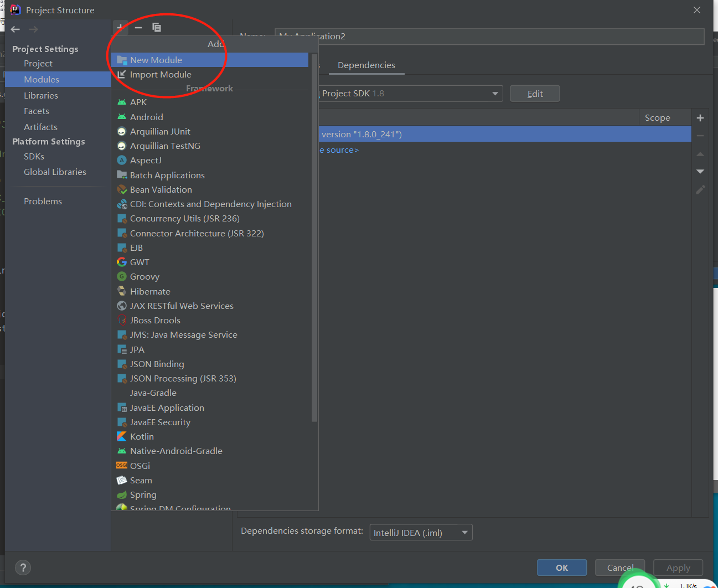The image size is (718, 588).
Task: Click the Edit SDK button
Action: (535, 94)
